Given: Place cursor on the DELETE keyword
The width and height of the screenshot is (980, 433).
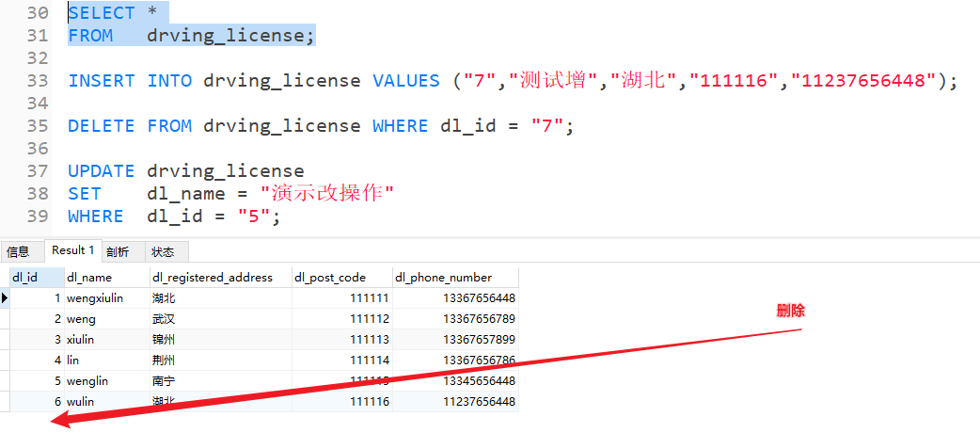Looking at the screenshot, I should pyautogui.click(x=102, y=126).
